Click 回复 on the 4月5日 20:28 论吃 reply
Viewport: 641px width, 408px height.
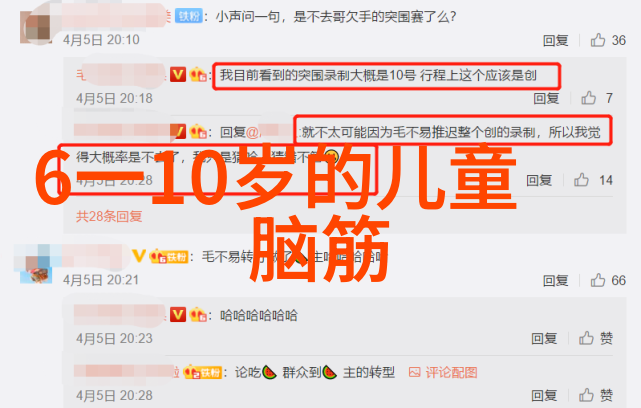click(x=544, y=395)
